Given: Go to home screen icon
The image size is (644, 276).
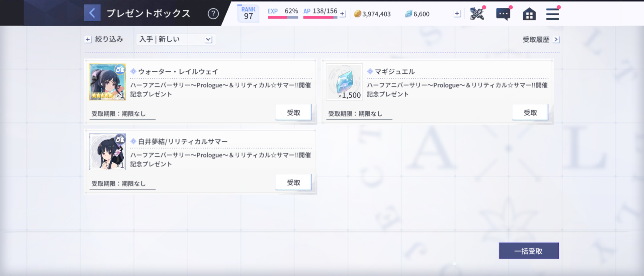Looking at the screenshot, I should (x=529, y=14).
